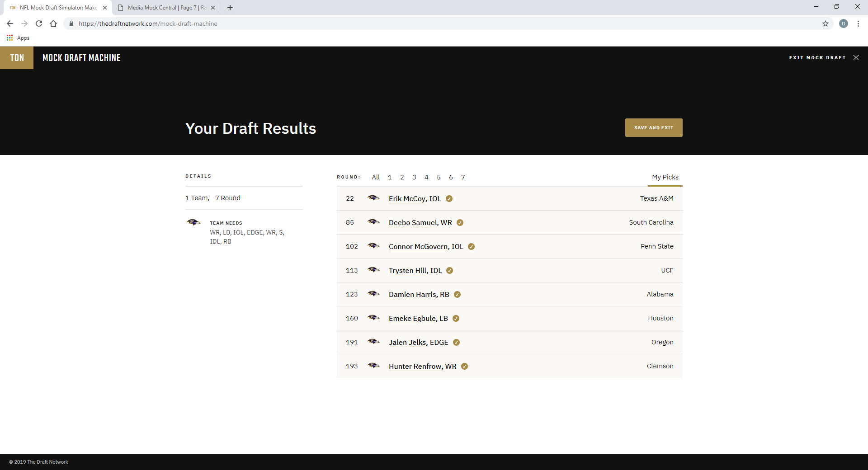This screenshot has height=470, width=868.
Task: Click the checkmark badge beside Jalen Jelks
Action: click(x=456, y=342)
